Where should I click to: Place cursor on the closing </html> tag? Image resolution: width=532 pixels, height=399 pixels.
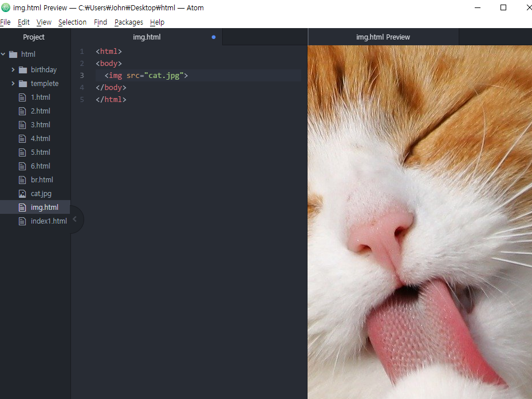111,100
